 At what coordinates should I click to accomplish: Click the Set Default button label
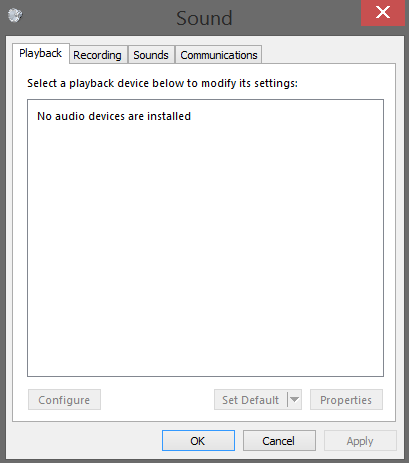tap(250, 400)
